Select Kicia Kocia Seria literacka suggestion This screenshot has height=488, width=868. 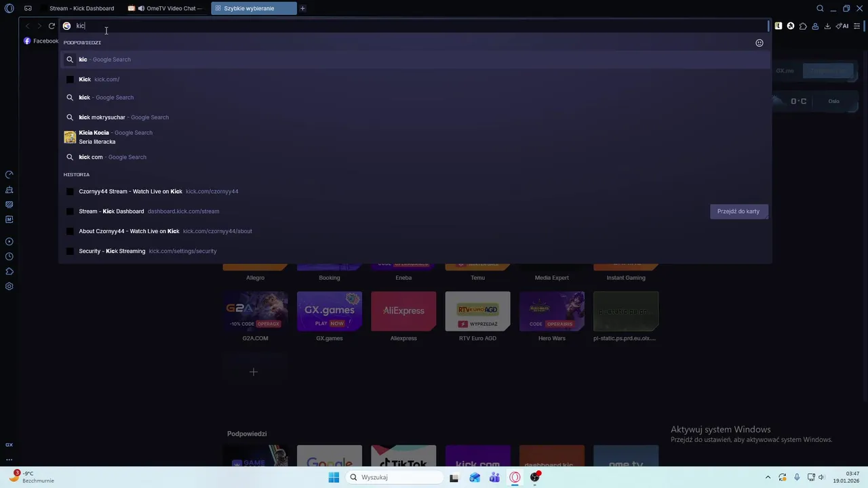pyautogui.click(x=416, y=137)
